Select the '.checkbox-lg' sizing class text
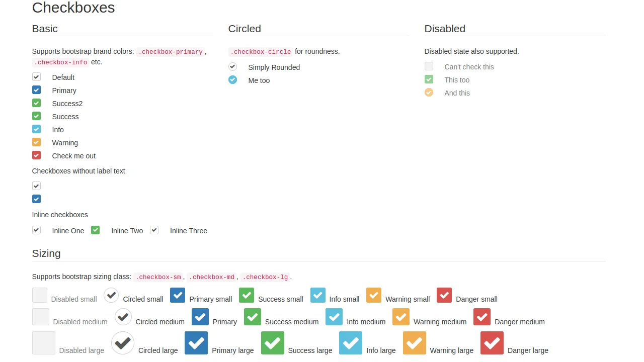 265,277
